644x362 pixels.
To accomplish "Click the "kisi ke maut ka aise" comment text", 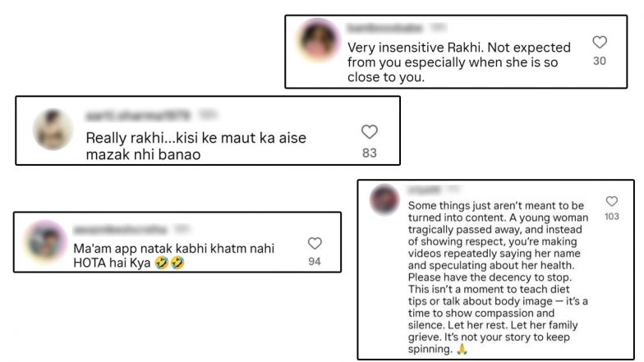I will (195, 146).
